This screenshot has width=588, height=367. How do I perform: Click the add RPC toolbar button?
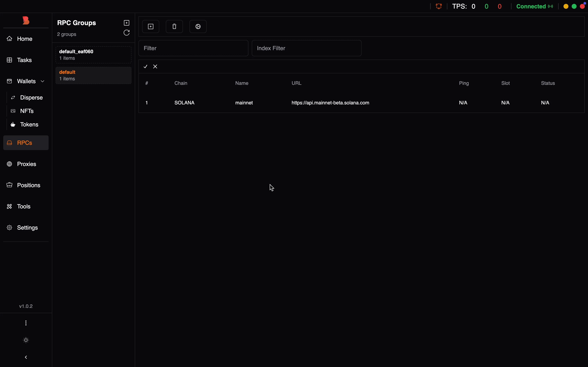tap(151, 27)
